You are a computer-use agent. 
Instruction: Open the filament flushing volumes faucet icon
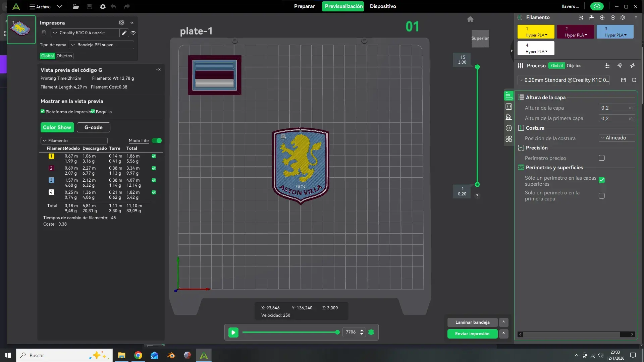point(591,17)
